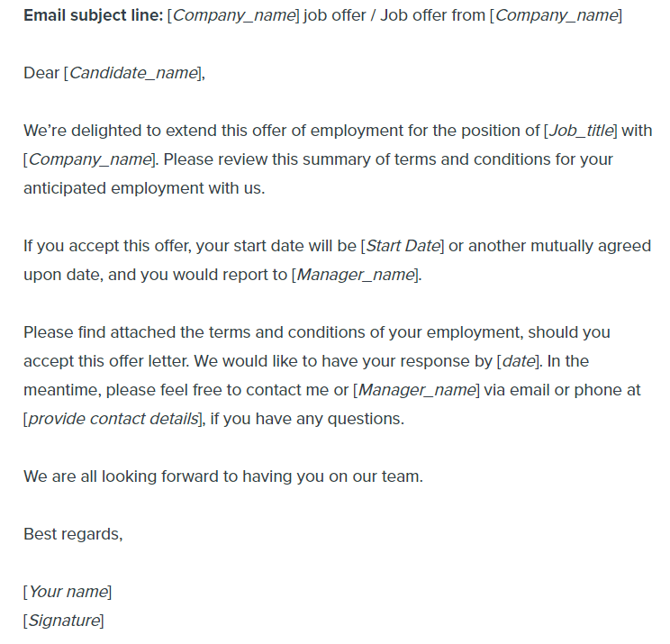Click the sentence "We are all looking forward"
The image size is (670, 644).
222,476
